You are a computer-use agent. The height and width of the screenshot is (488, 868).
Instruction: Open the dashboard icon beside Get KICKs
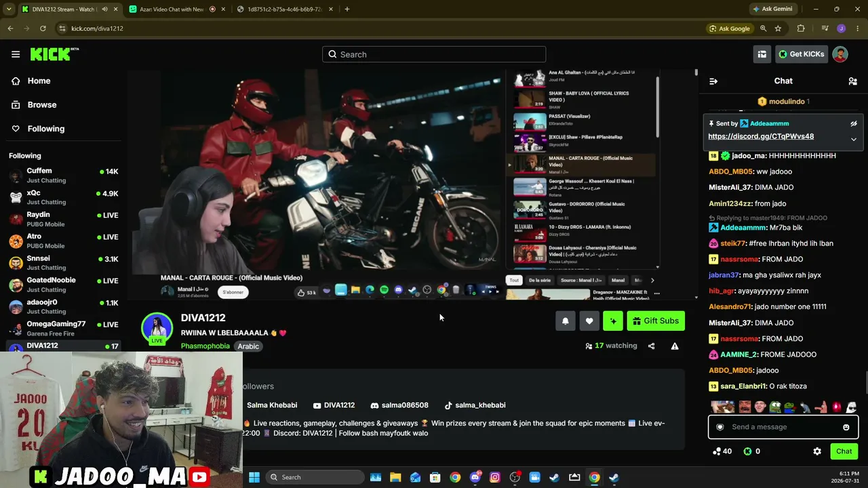(x=762, y=54)
